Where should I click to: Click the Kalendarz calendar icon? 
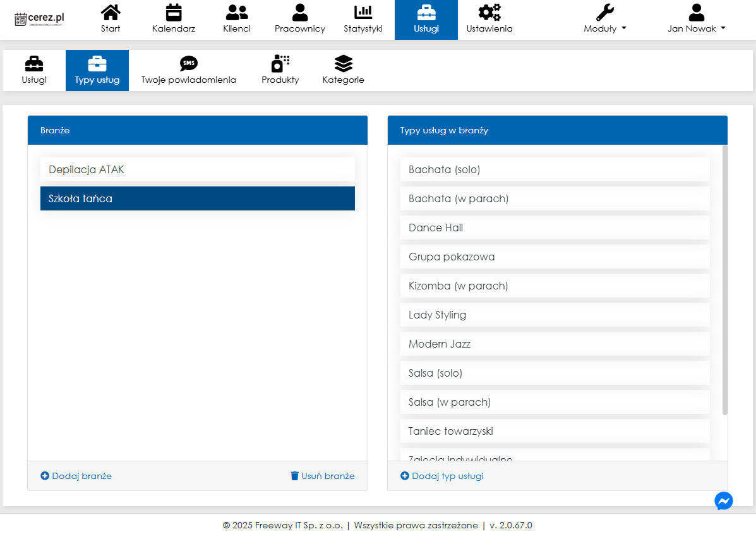(174, 12)
